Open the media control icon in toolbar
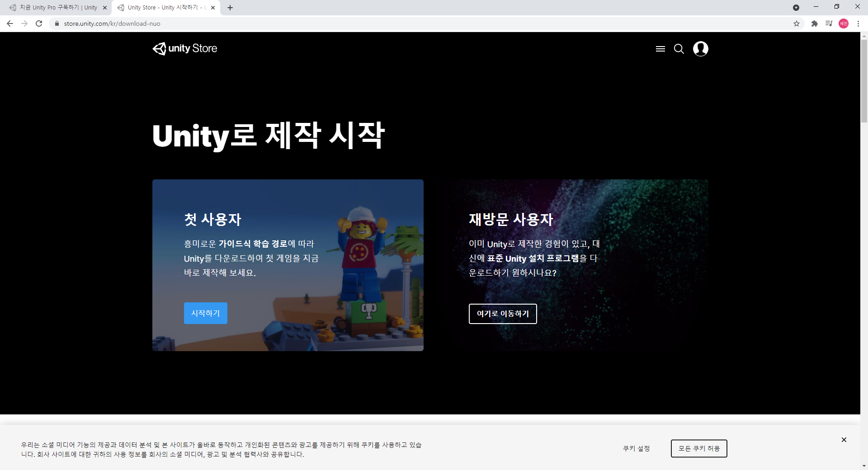This screenshot has height=470, width=868. coord(829,23)
